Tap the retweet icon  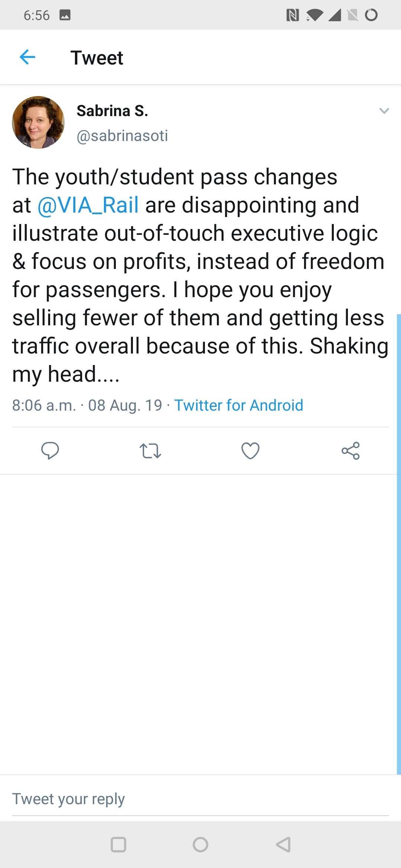pos(150,451)
